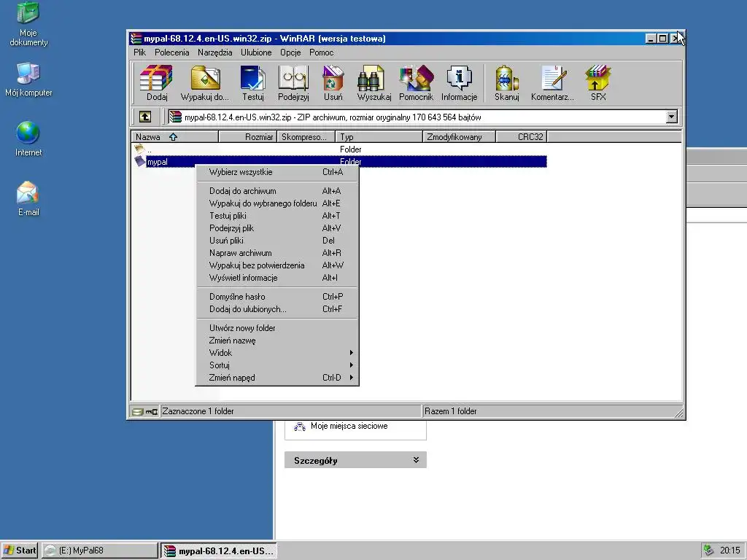
Task: Sort by Typ column header
Action: click(379, 136)
